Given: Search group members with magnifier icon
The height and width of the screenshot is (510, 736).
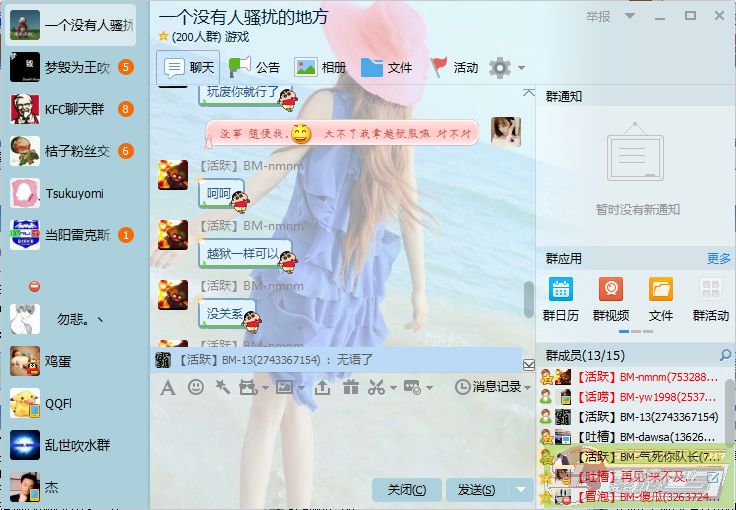Looking at the screenshot, I should click(x=725, y=356).
